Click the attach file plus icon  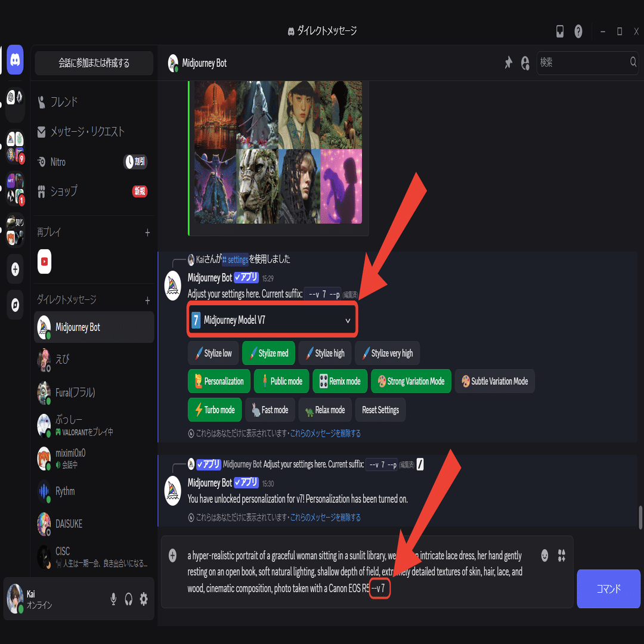(x=172, y=555)
